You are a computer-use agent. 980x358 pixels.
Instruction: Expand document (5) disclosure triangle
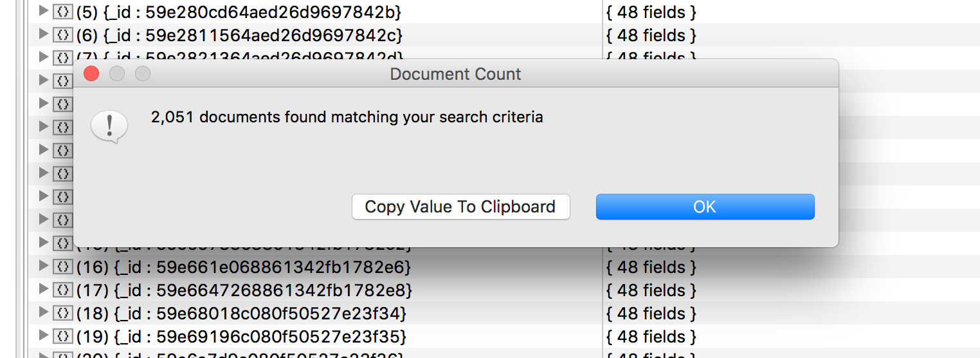pyautogui.click(x=43, y=11)
